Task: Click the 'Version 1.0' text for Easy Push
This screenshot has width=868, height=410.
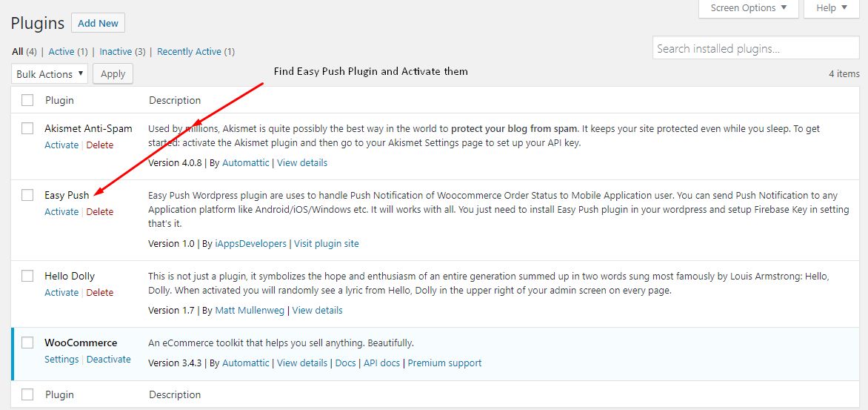Action: pos(171,244)
